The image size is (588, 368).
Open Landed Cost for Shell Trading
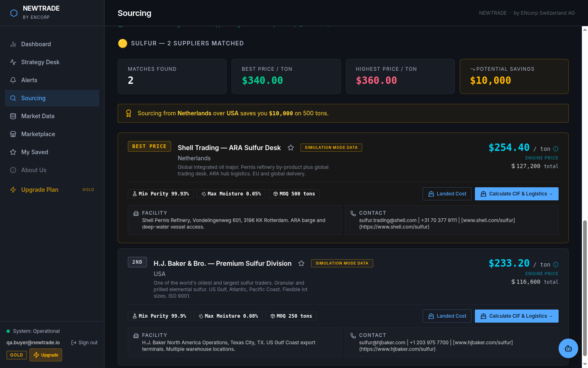click(x=447, y=194)
